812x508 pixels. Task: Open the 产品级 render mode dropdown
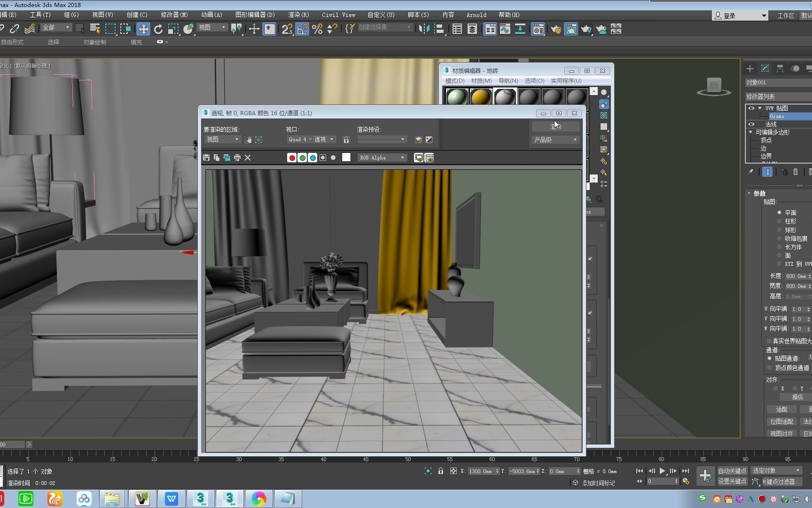555,140
